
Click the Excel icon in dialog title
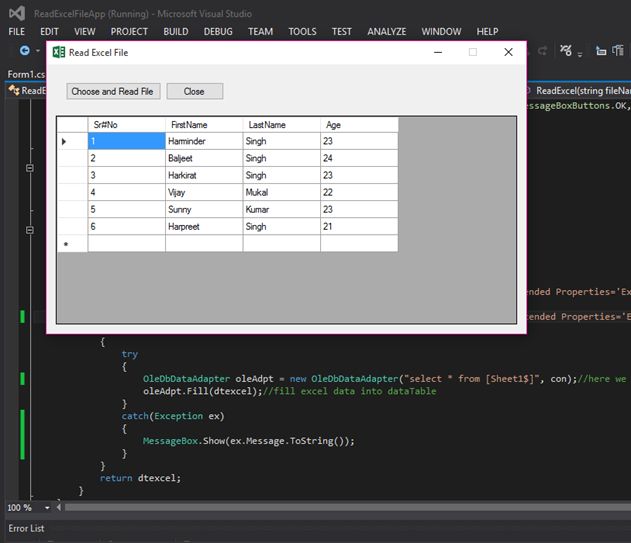(58, 52)
